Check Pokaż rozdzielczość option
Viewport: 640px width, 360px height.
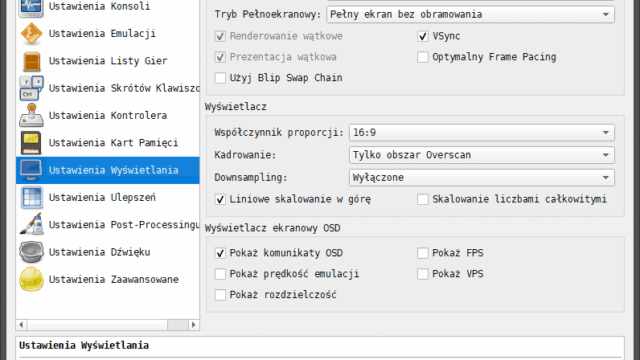220,295
